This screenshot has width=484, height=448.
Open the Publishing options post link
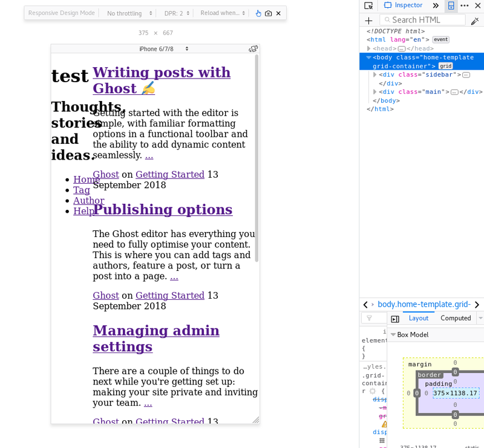pyautogui.click(x=162, y=210)
